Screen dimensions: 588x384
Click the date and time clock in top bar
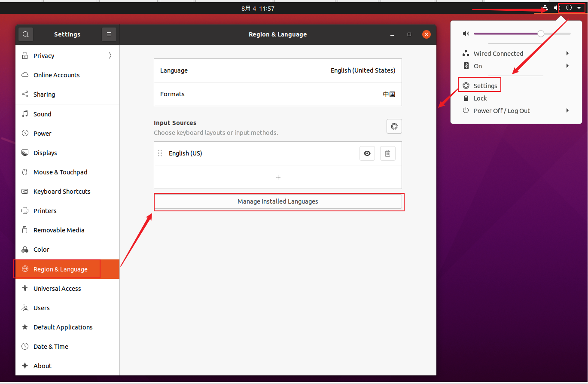[x=258, y=9]
